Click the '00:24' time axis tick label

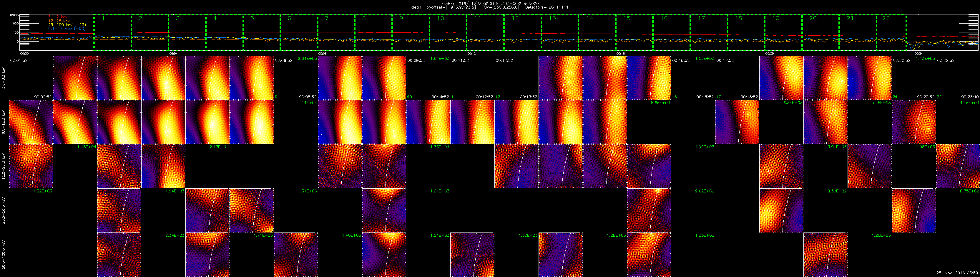[x=918, y=54]
